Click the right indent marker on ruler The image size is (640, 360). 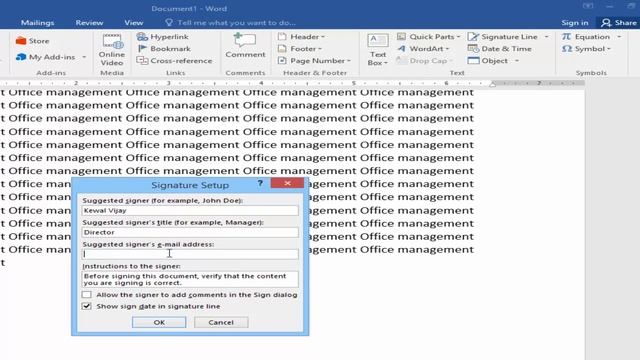click(493, 84)
